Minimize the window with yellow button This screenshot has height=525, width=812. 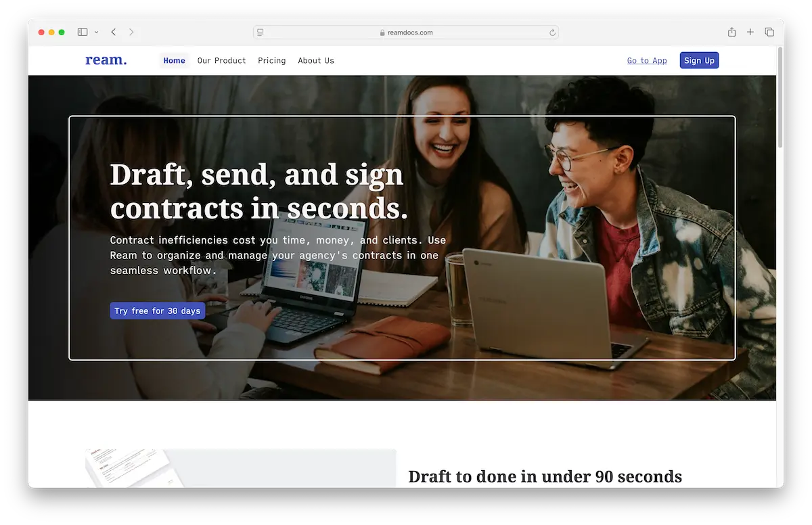(x=51, y=32)
